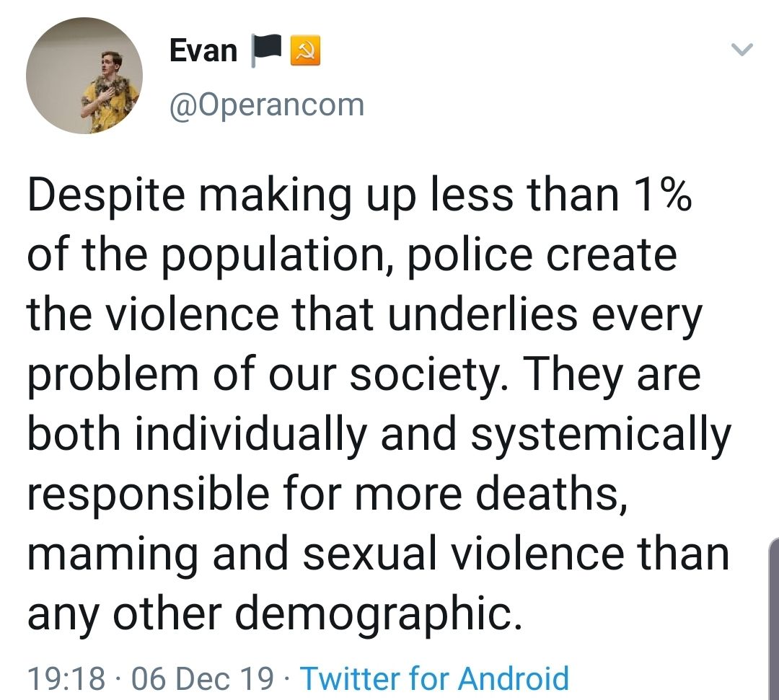Image resolution: width=779 pixels, height=700 pixels.
Task: Click the word systemically in the tweet
Action: tap(600, 435)
